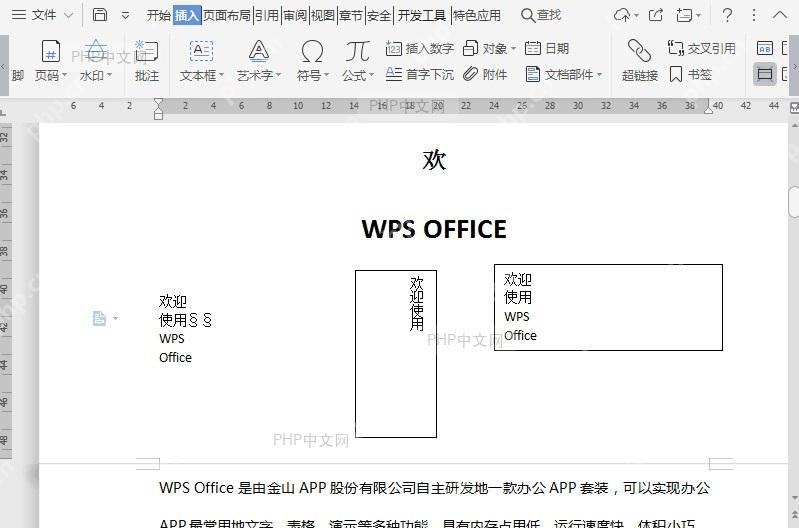Open the 对象 object dropdown
The width and height of the screenshot is (799, 528).
click(x=489, y=48)
